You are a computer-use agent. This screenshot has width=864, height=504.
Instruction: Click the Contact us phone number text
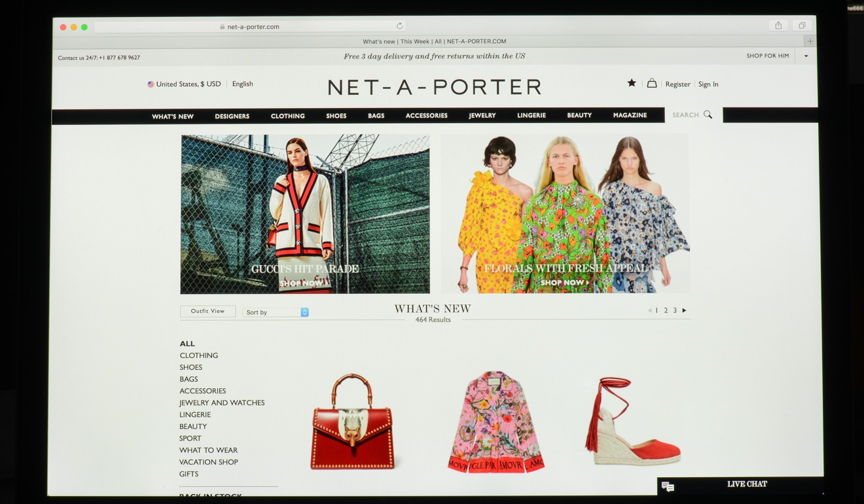click(x=99, y=58)
